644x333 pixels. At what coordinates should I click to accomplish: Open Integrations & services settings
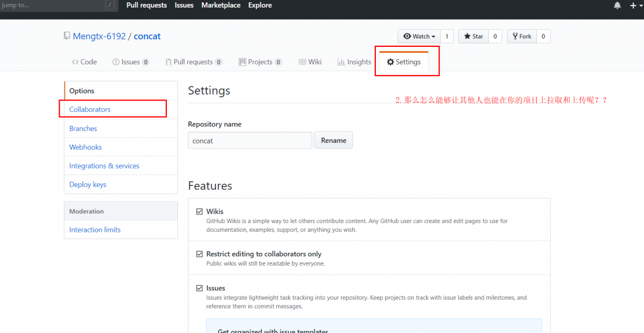(121, 166)
